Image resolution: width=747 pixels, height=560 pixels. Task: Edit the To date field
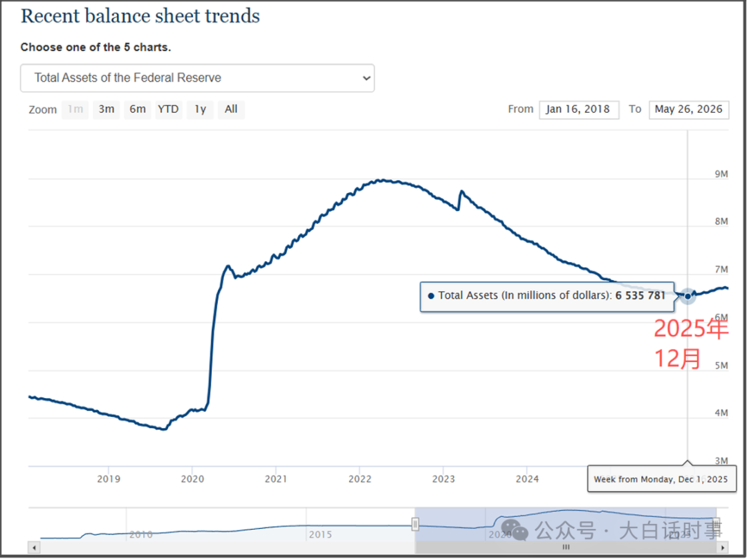(x=689, y=109)
